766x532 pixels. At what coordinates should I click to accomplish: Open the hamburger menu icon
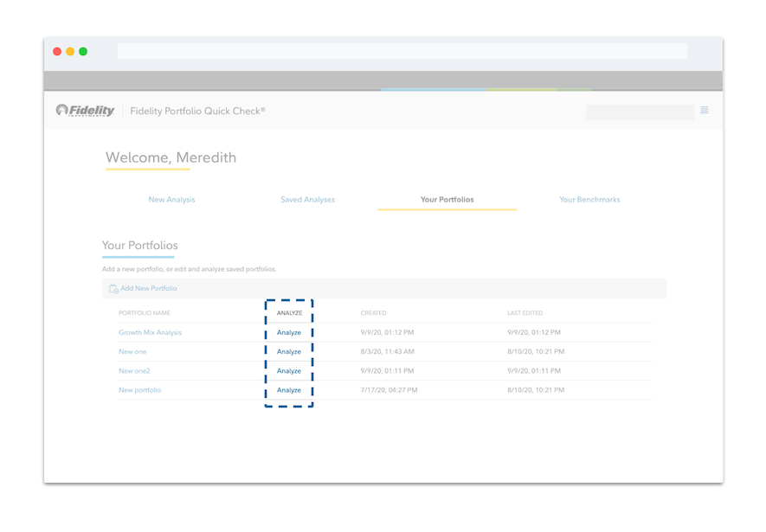click(x=705, y=111)
